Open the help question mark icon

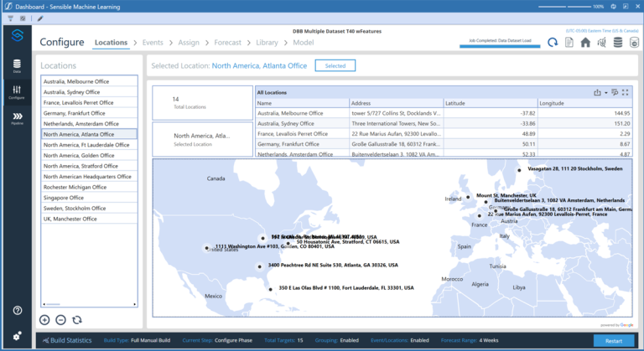coord(18,310)
